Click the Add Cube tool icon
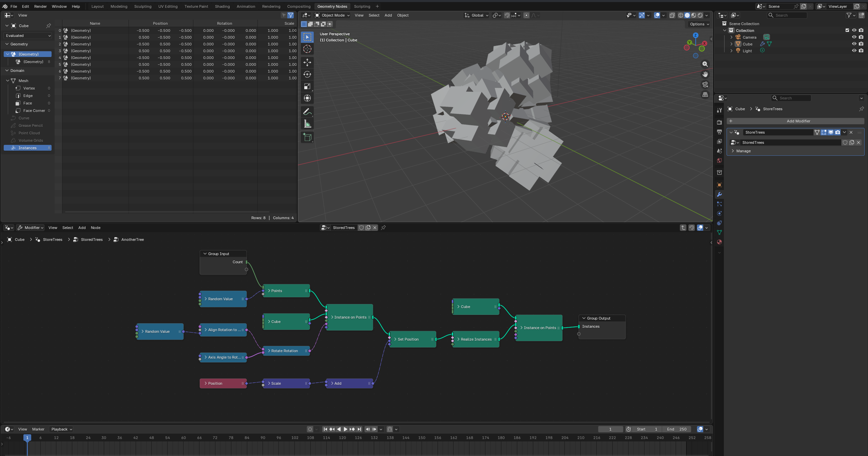The width and height of the screenshot is (868, 456). tap(307, 137)
